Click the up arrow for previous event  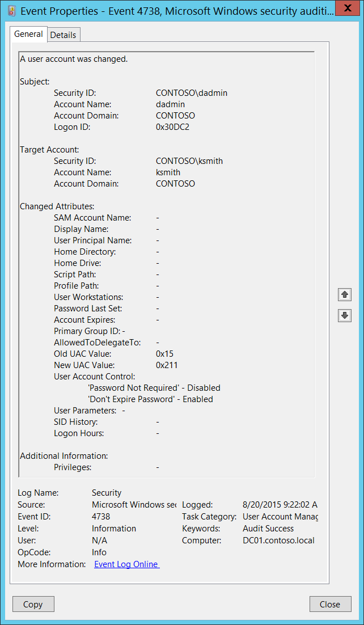click(344, 294)
